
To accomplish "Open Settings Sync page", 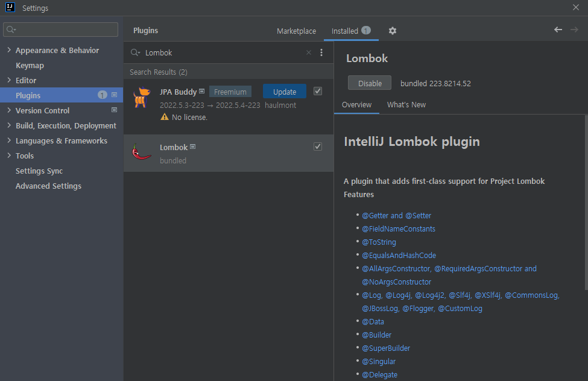I will coord(39,171).
